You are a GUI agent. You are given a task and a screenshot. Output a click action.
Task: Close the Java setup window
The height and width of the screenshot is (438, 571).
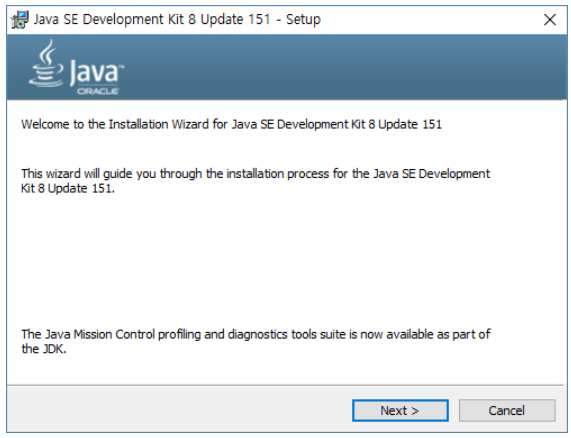tap(550, 20)
